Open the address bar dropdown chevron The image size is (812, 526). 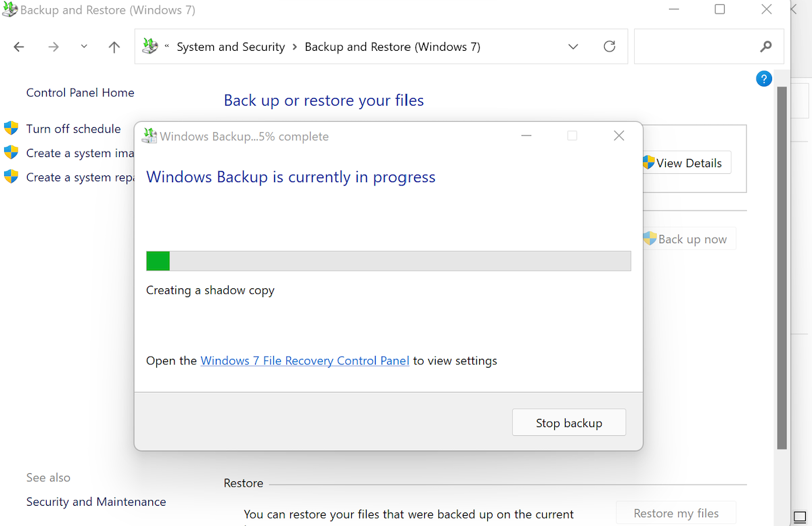click(x=573, y=46)
